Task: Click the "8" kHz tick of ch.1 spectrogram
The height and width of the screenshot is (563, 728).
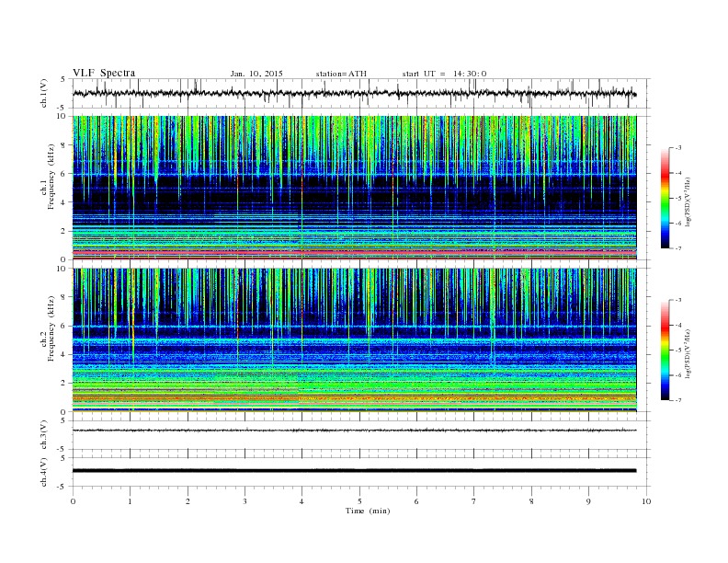Action: pos(63,145)
